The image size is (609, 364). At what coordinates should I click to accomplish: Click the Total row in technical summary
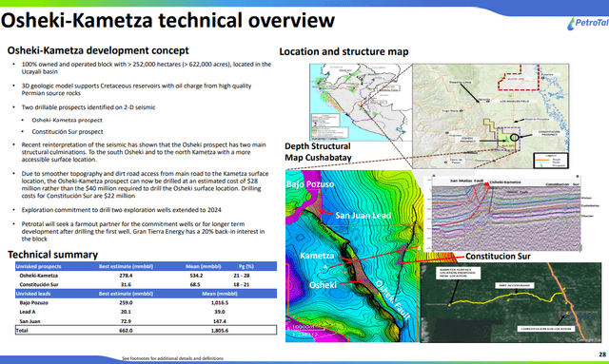146,330
